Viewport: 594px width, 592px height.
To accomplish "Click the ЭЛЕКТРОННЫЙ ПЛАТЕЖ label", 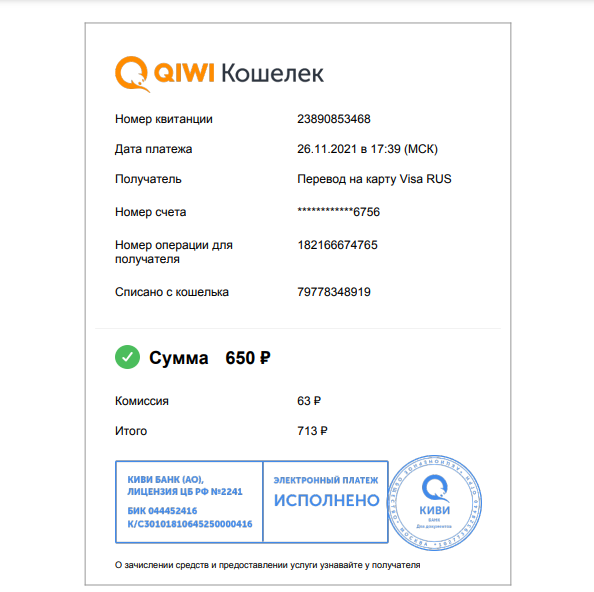I will [326, 480].
